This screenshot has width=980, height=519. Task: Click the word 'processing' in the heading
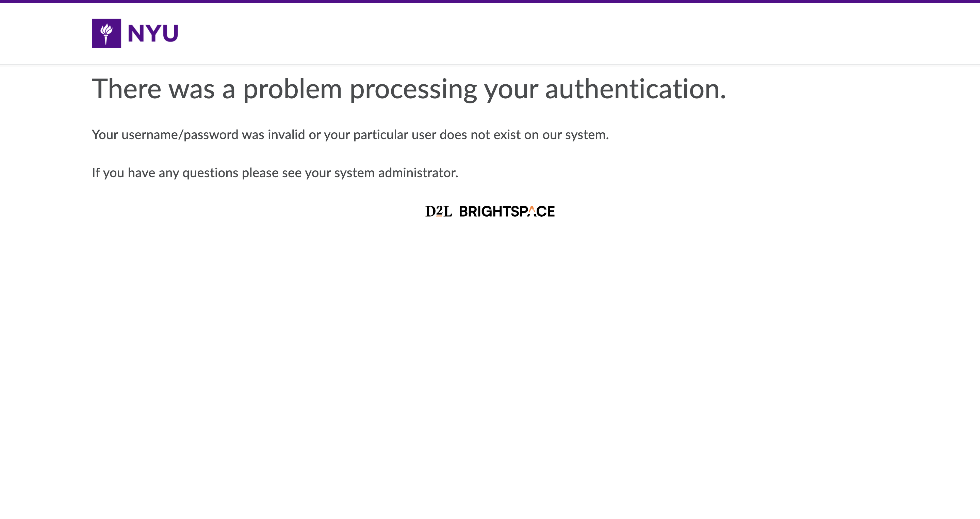[413, 89]
